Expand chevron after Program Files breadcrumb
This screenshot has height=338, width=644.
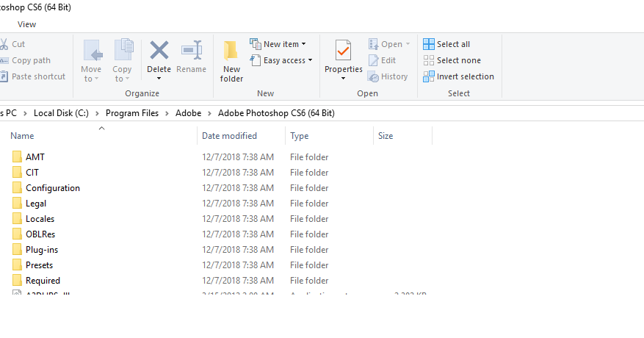167,113
